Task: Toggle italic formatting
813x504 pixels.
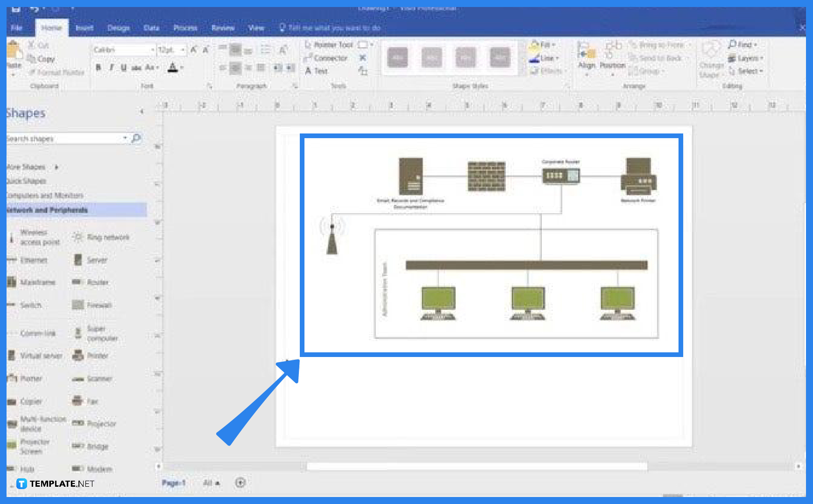Action: tap(111, 67)
